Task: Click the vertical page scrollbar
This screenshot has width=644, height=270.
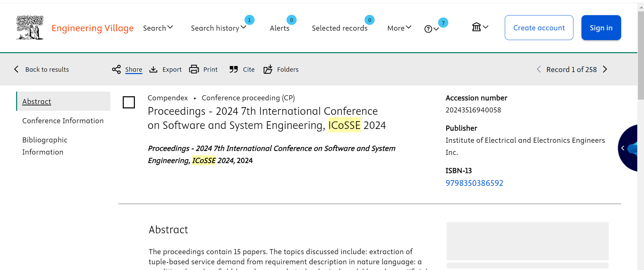Action: (641, 56)
